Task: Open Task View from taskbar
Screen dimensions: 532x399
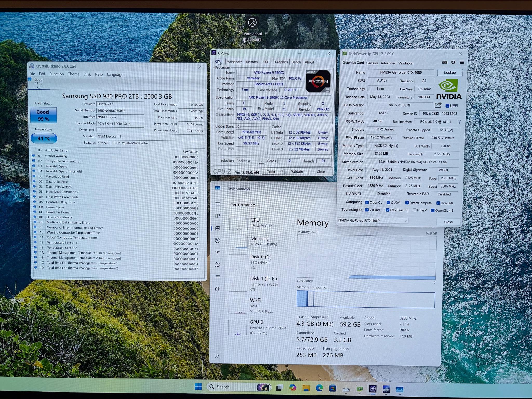Action: coord(279,388)
